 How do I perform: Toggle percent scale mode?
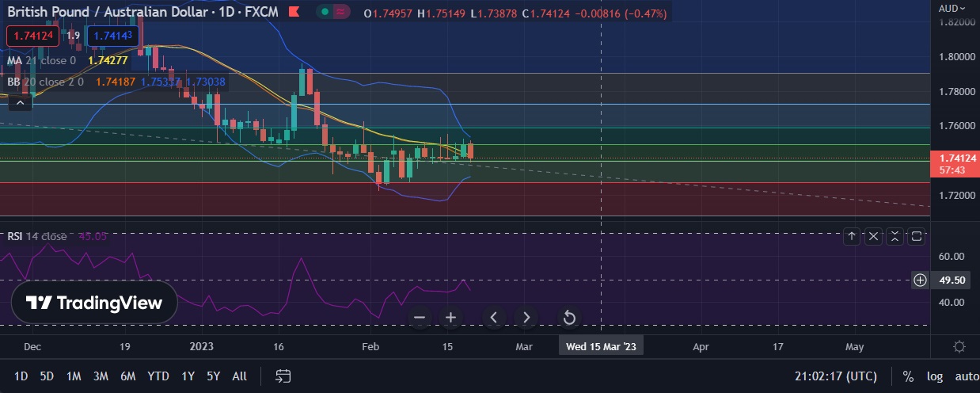908,376
